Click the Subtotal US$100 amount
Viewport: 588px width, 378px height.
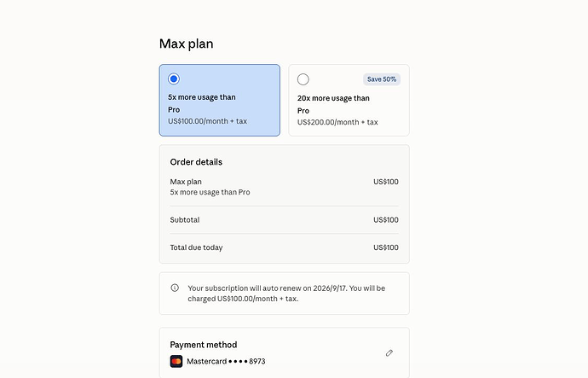click(386, 220)
